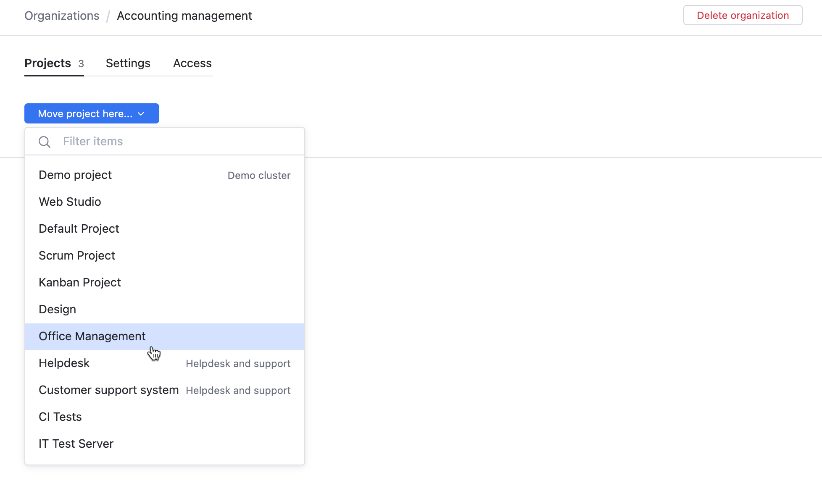The height and width of the screenshot is (504, 822).
Task: Click the Delete organization button
Action: click(x=742, y=15)
